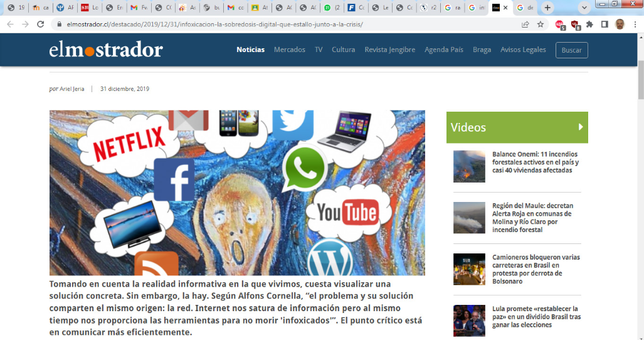Open Revista Jengibre section
644x340 pixels.
[x=390, y=50]
